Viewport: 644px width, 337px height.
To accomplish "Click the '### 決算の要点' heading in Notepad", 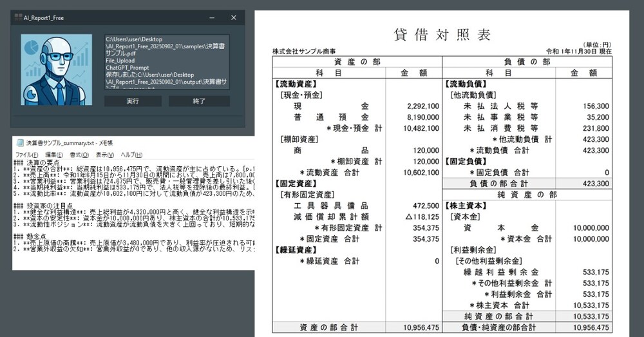I will tap(37, 163).
